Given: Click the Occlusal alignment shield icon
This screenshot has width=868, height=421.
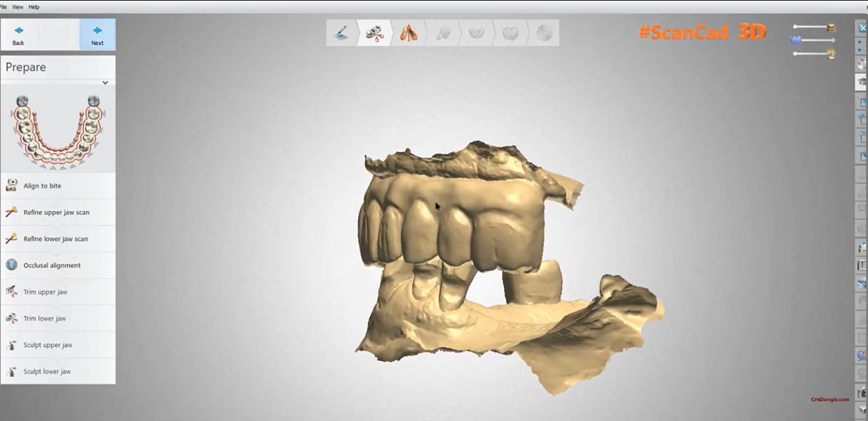Looking at the screenshot, I should [11, 265].
